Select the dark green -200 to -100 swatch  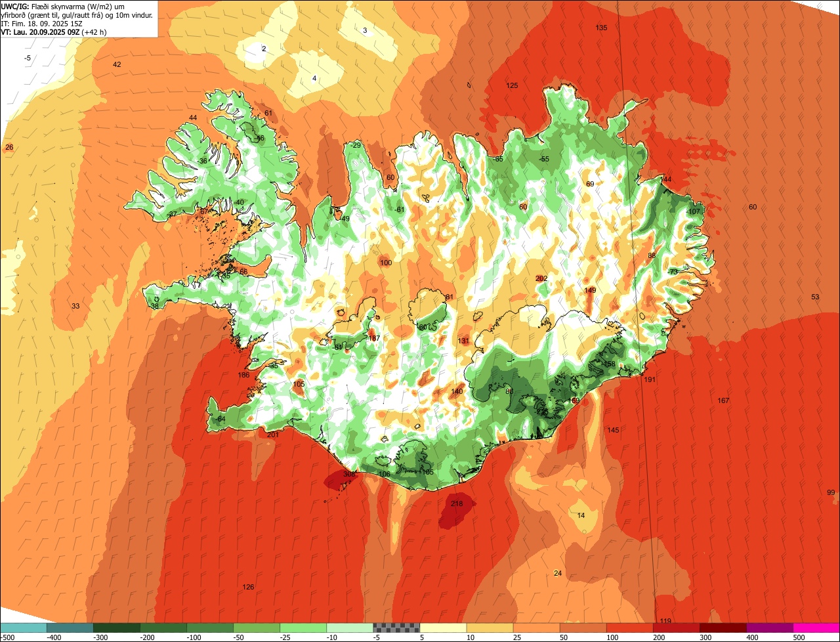[163, 628]
